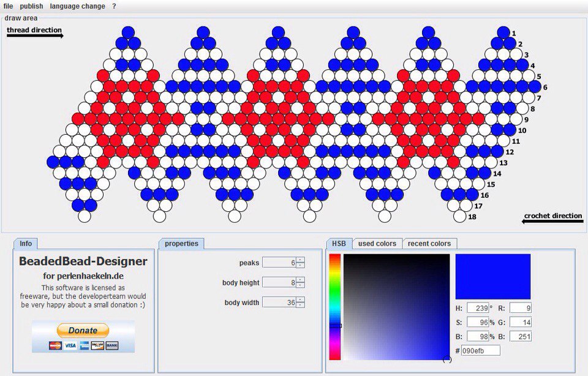The image size is (588, 376).
Task: Click the R red value field
Action: tap(521, 308)
